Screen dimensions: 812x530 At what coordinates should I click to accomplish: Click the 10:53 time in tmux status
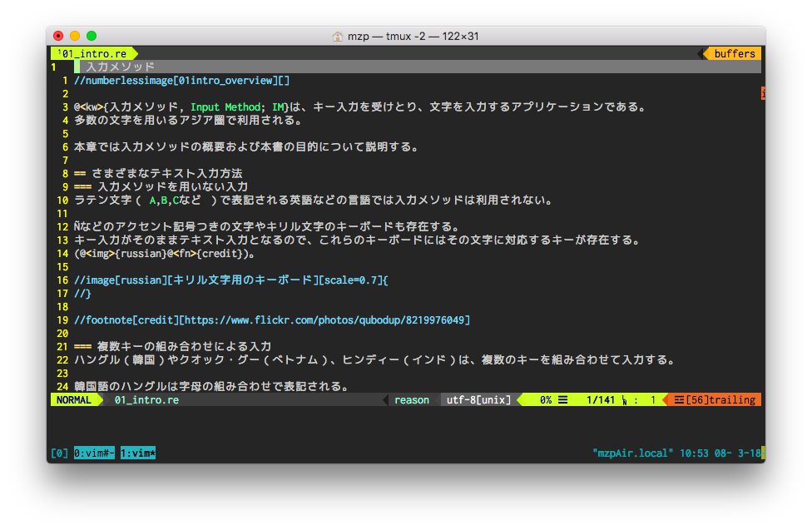click(x=693, y=453)
